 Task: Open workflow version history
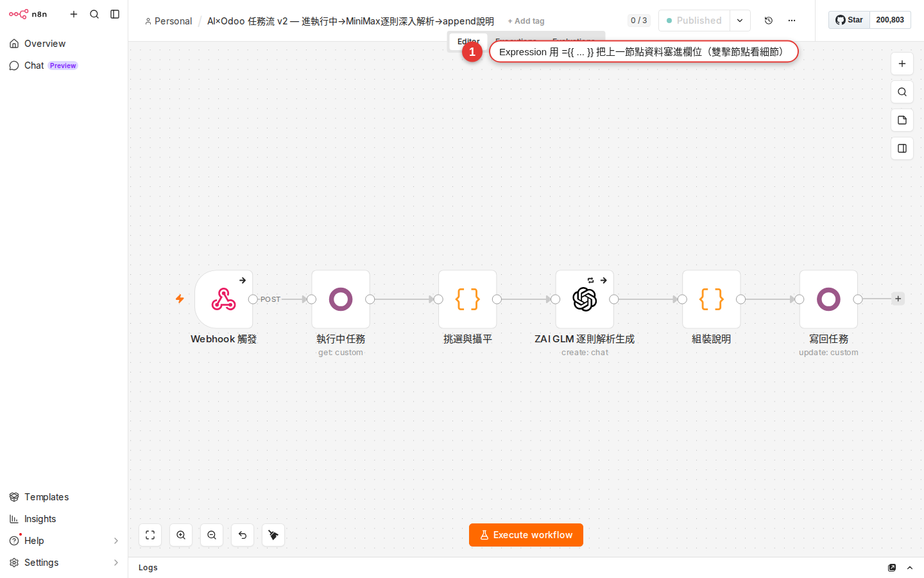click(769, 21)
